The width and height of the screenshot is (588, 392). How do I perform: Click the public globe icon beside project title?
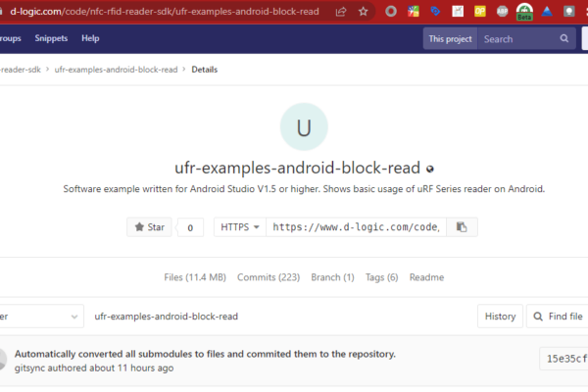430,170
